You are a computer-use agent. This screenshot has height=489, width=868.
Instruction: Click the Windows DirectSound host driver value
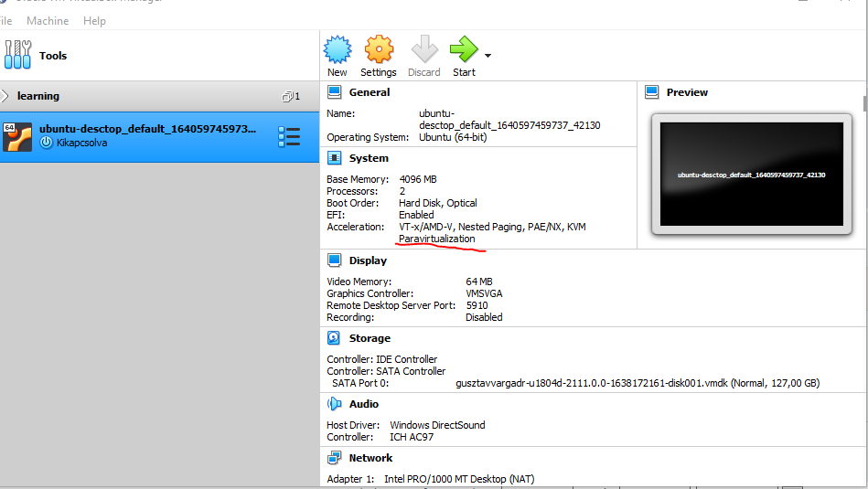pos(437,425)
